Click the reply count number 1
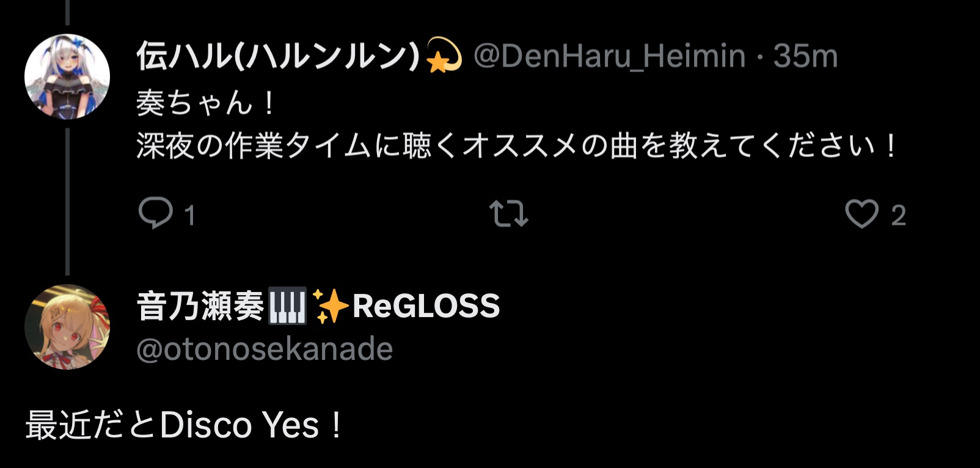 point(189,216)
